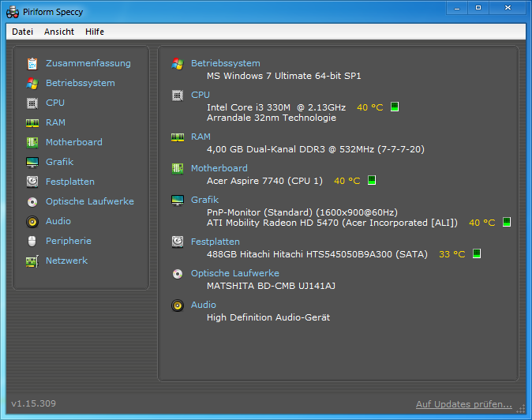Click the Audio speaker icon in sidebar
Screen dimensions: 532x420
tap(32, 222)
